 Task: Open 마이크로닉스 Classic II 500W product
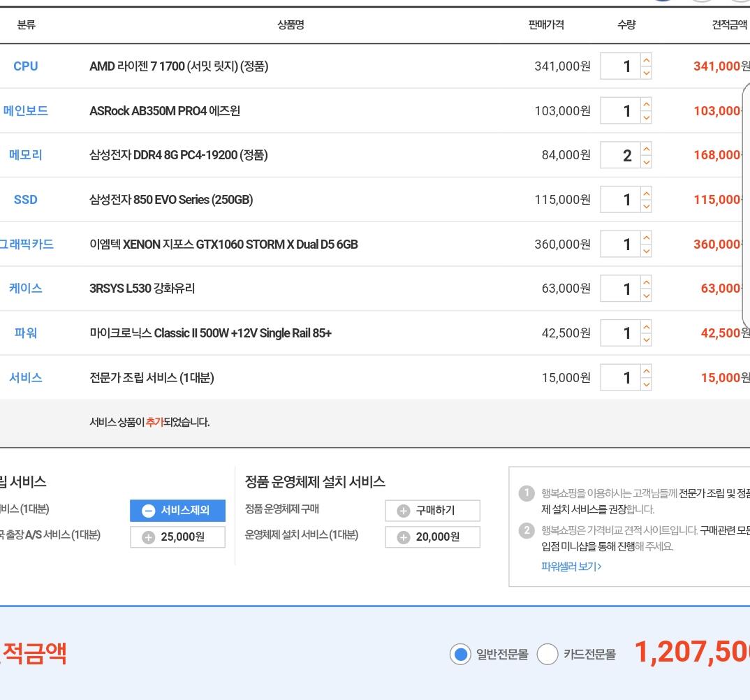pos(210,333)
